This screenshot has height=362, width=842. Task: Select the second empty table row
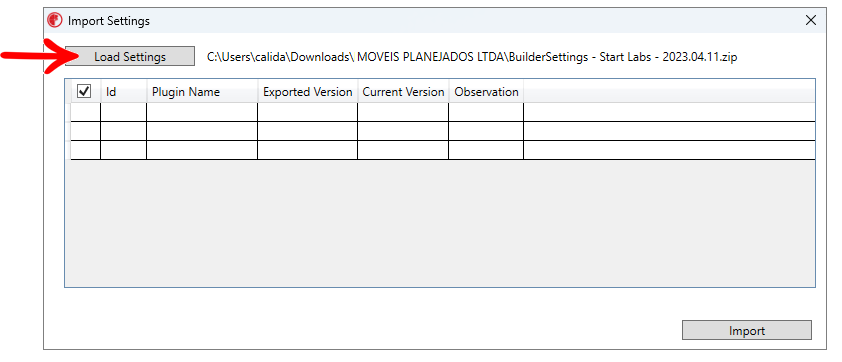[x=443, y=131]
